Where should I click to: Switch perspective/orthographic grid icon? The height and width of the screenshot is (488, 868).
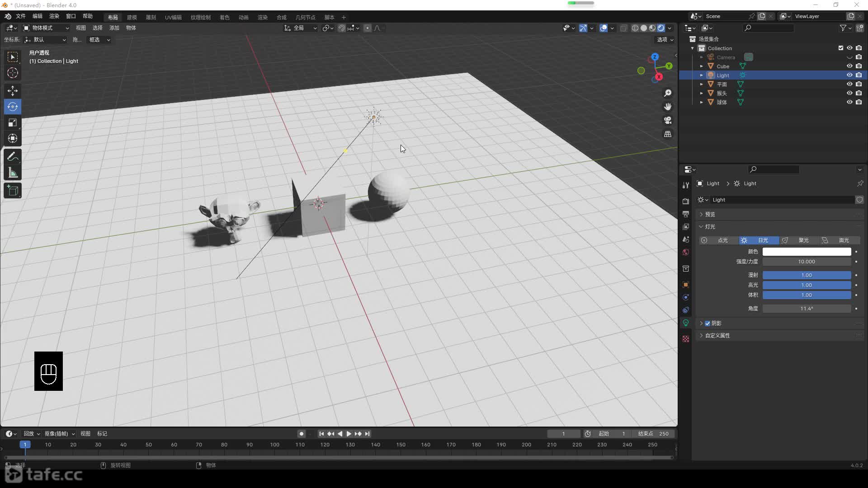click(668, 134)
